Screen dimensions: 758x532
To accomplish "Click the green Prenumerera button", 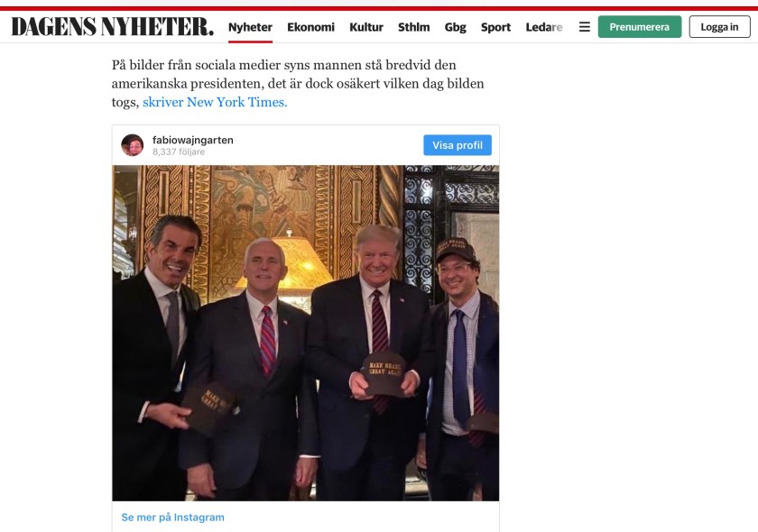I will click(x=640, y=27).
